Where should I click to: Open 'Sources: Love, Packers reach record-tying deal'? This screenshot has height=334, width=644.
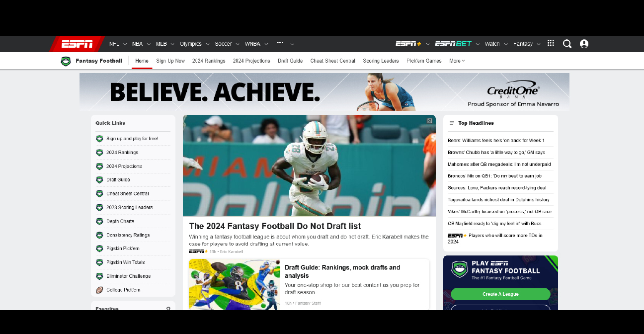(497, 188)
